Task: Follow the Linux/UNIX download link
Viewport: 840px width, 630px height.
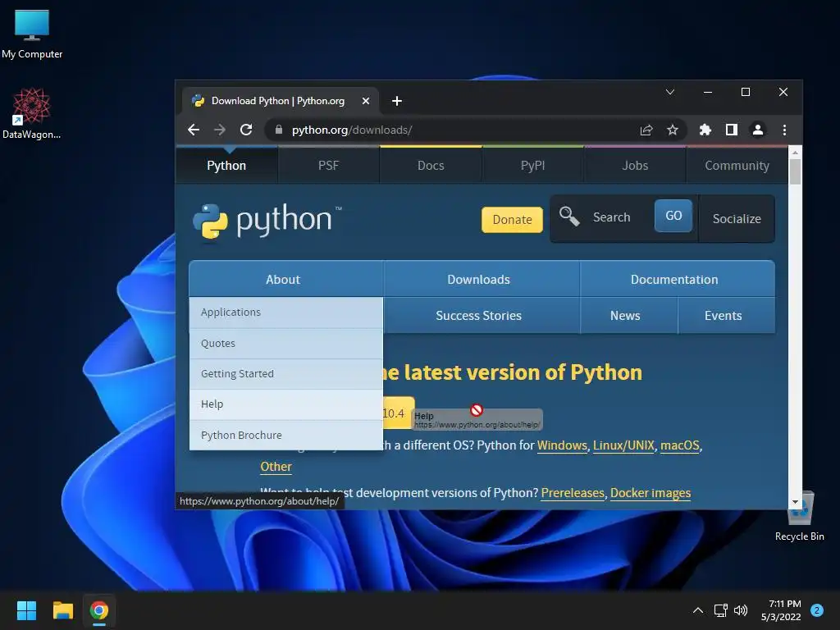Action: click(623, 445)
